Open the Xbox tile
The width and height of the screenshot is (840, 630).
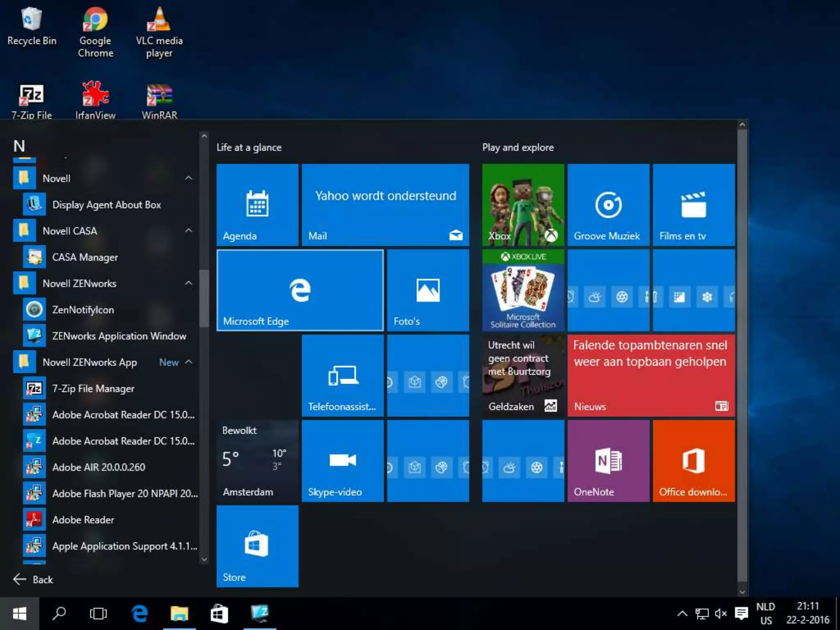click(523, 205)
